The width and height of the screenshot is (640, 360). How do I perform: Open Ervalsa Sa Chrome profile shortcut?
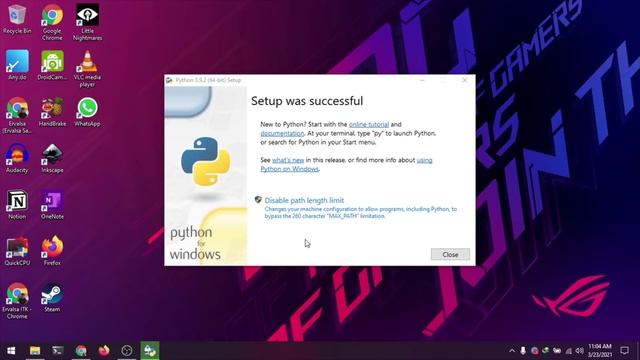point(17,115)
